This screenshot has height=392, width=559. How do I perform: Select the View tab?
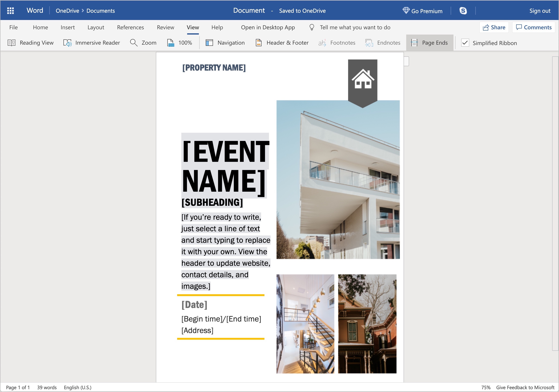click(193, 27)
